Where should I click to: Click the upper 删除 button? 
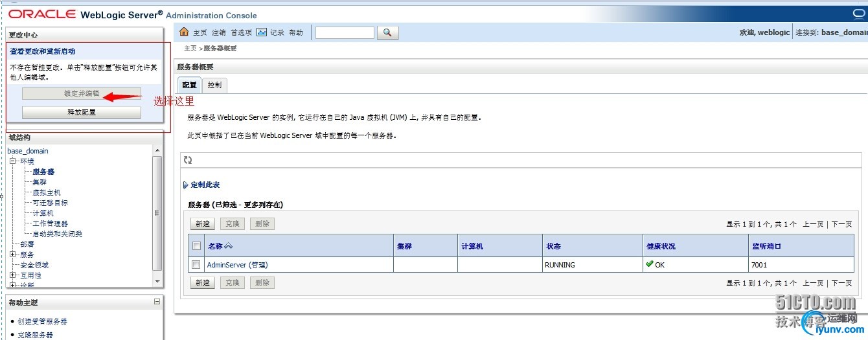(262, 223)
